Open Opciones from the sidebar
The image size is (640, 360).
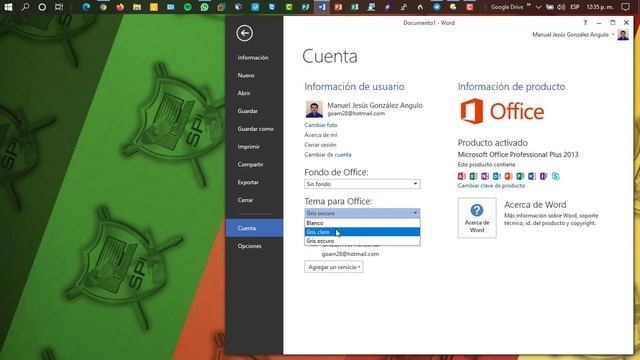(249, 246)
